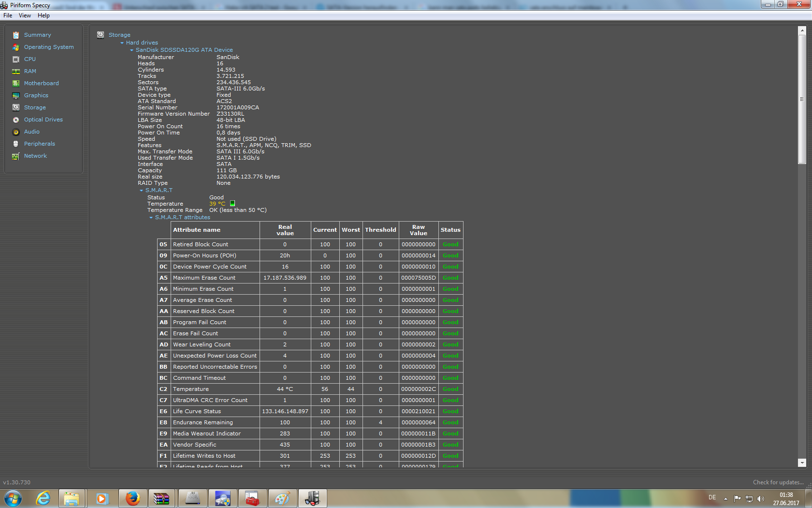Open the volume control in system tray
The image size is (812, 508).
(x=761, y=499)
